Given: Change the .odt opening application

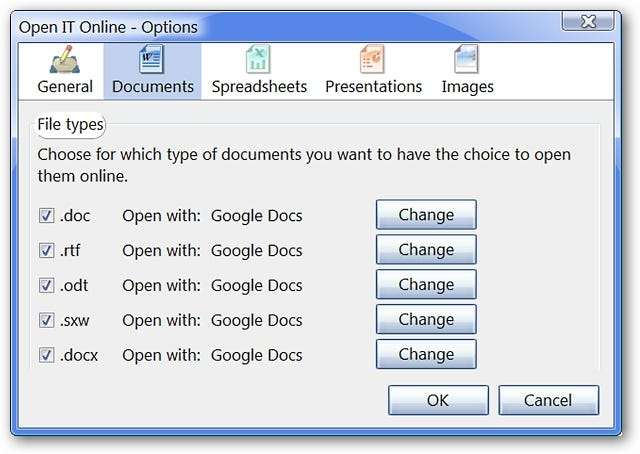Looking at the screenshot, I should [426, 285].
